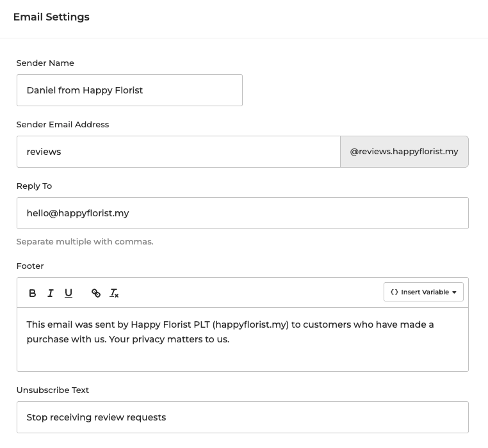The height and width of the screenshot is (448, 488).
Task: Click the Footer section label
Action: (x=30, y=266)
